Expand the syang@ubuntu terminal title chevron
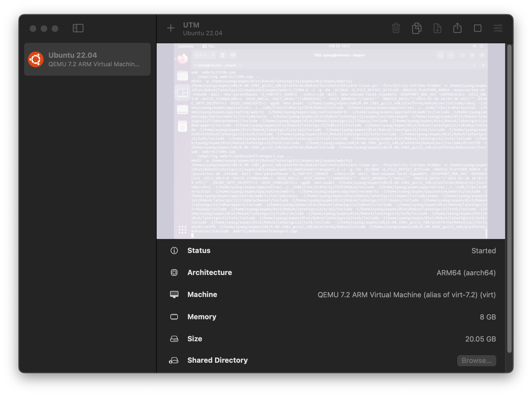Viewport: 532px width, 396px height. click(240, 65)
